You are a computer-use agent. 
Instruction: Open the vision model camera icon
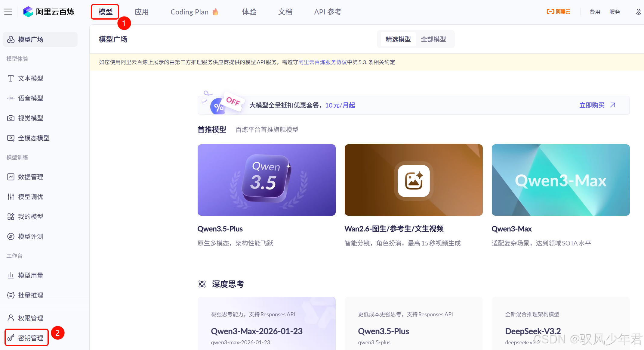[x=11, y=118]
